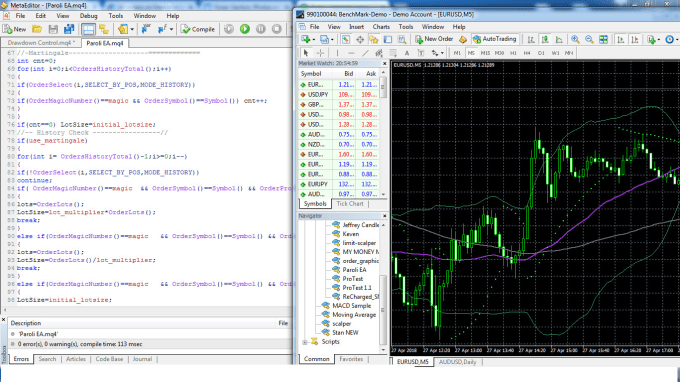Open the Journal tab in Toolbox

coord(142,359)
